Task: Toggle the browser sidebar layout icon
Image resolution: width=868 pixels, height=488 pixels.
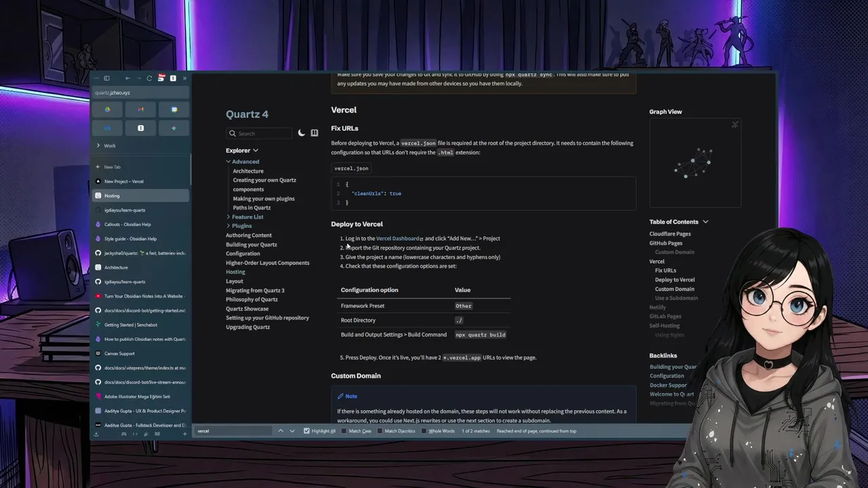Action: click(106, 78)
